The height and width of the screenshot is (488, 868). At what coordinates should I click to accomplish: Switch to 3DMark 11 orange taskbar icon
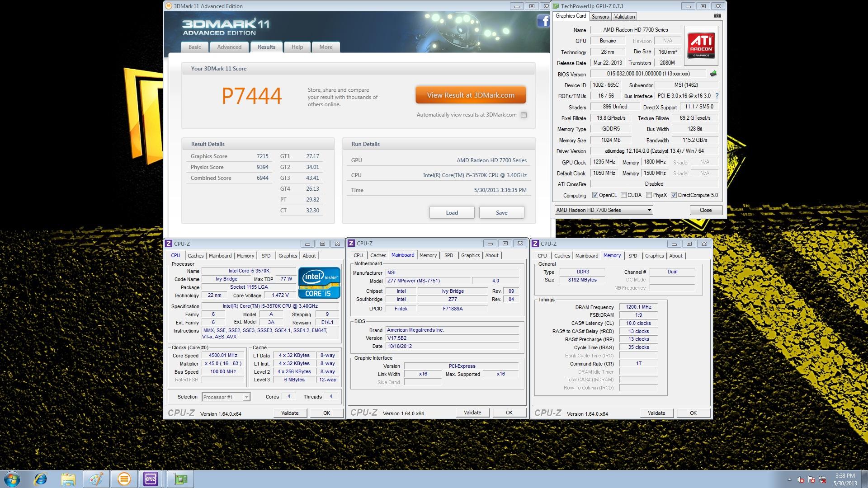click(x=124, y=479)
